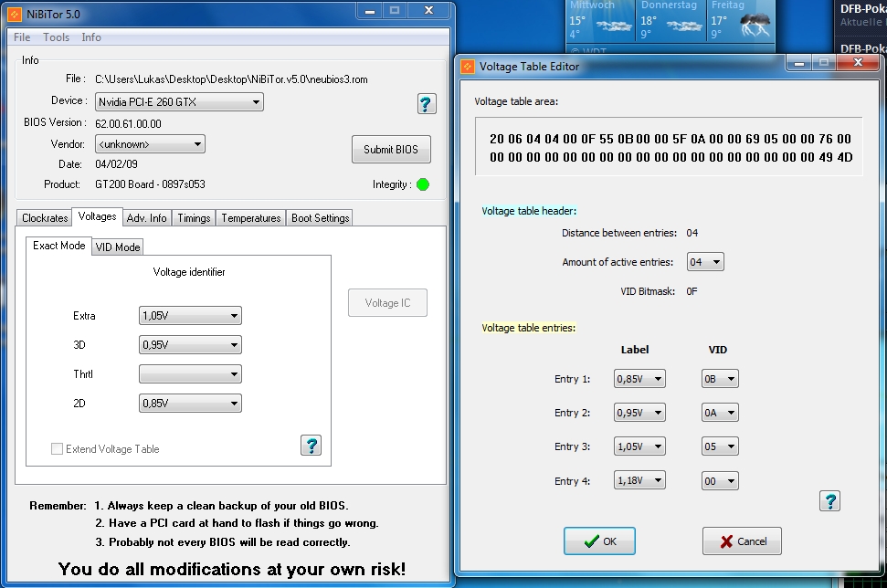This screenshot has height=588, width=887.
Task: Click the NiBiTor 5.0 title bar app icon
Action: pyautogui.click(x=16, y=14)
